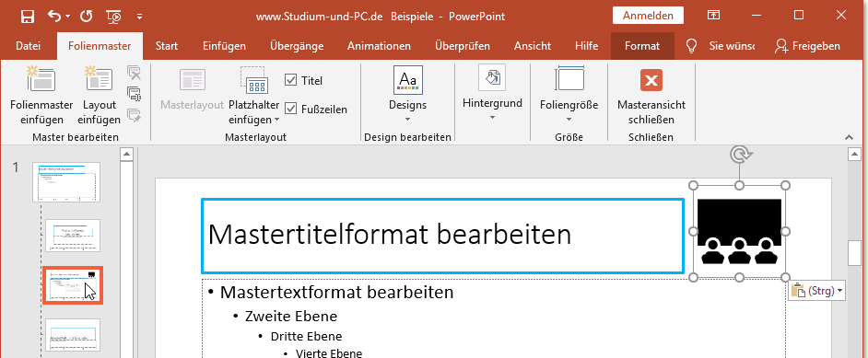This screenshot has width=868, height=358.
Task: Select the fourth layout thumbnail
Action: coord(73,335)
